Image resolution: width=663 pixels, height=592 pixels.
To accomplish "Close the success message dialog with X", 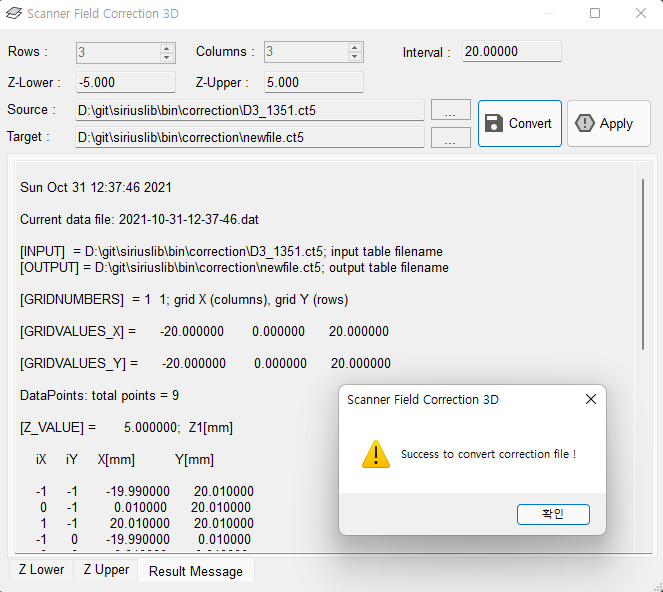I will (591, 399).
